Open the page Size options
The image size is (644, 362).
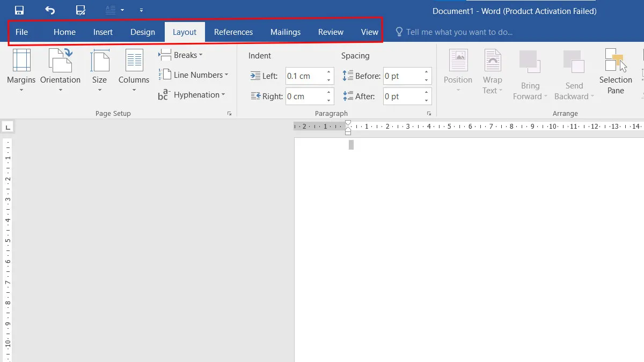click(99, 70)
